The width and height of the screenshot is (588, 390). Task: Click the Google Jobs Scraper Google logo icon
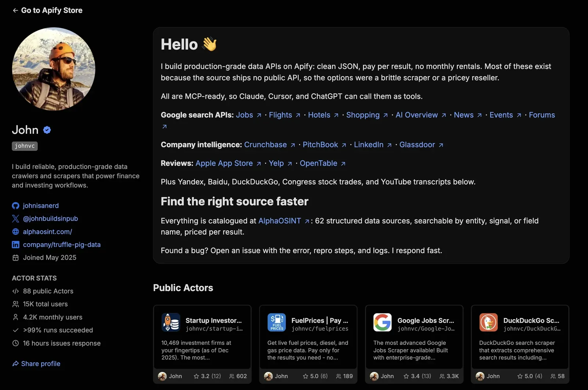(383, 322)
